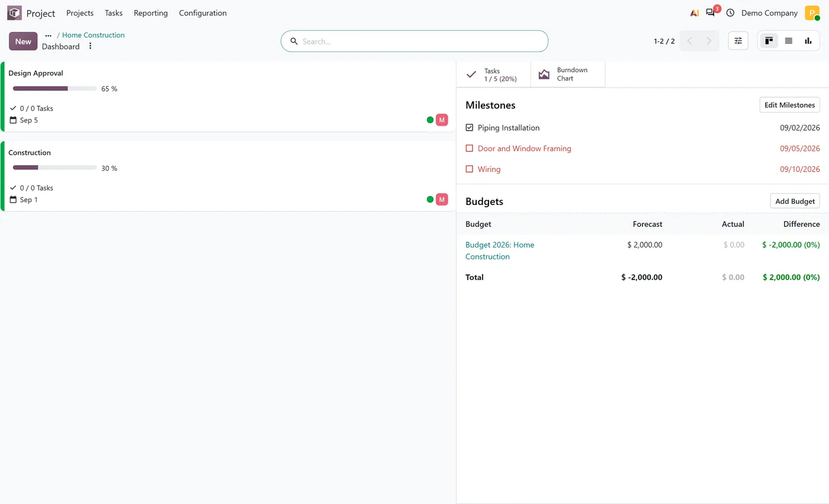Open the Tasks menu
The image size is (829, 504).
(x=114, y=13)
